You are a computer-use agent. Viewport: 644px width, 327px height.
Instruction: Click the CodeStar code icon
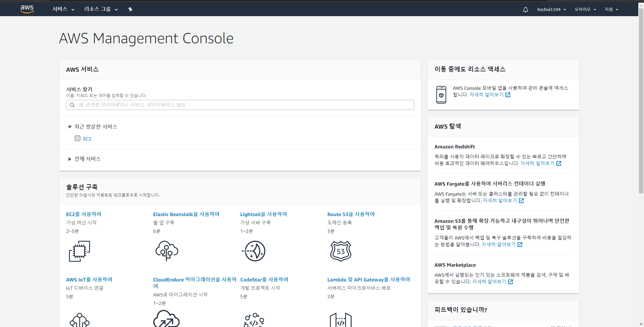254,320
